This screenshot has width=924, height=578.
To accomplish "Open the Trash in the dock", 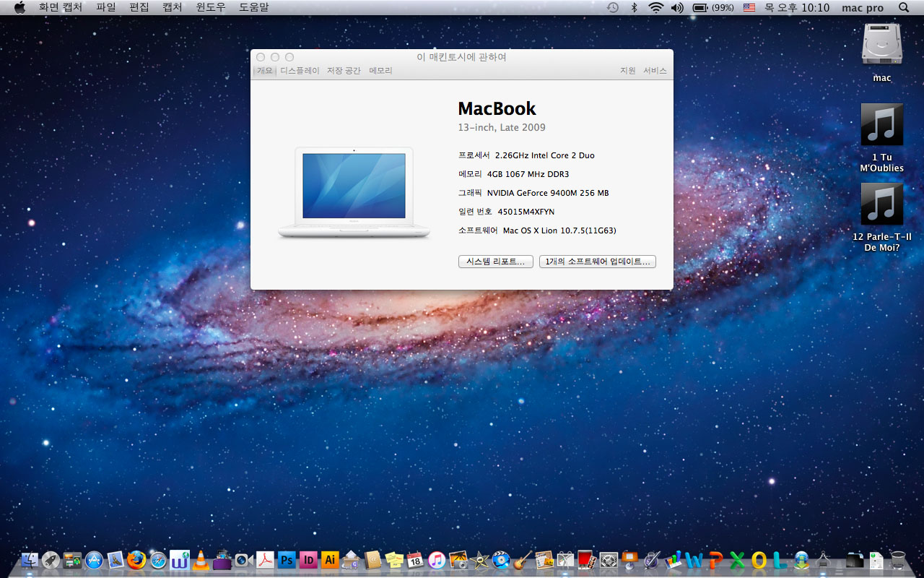I will click(x=897, y=560).
